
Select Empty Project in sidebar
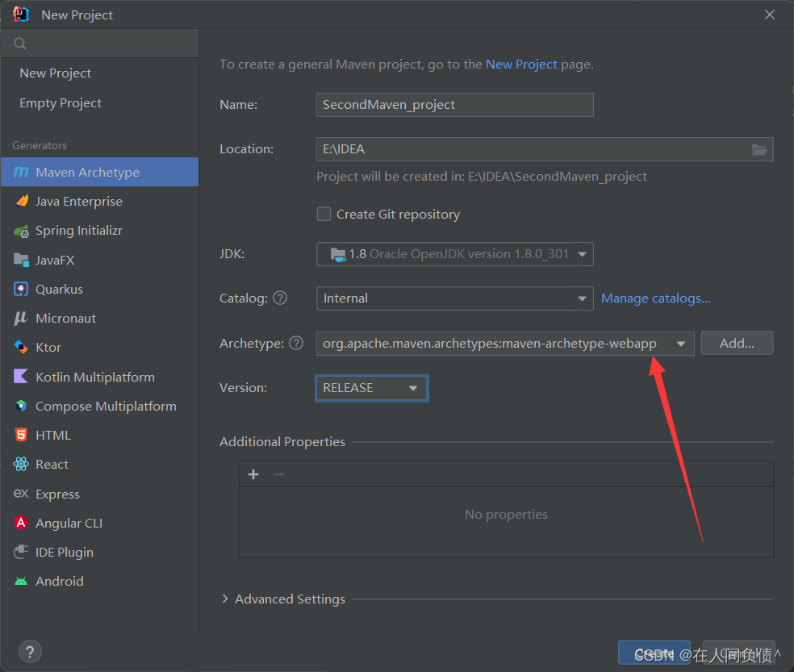click(x=61, y=102)
